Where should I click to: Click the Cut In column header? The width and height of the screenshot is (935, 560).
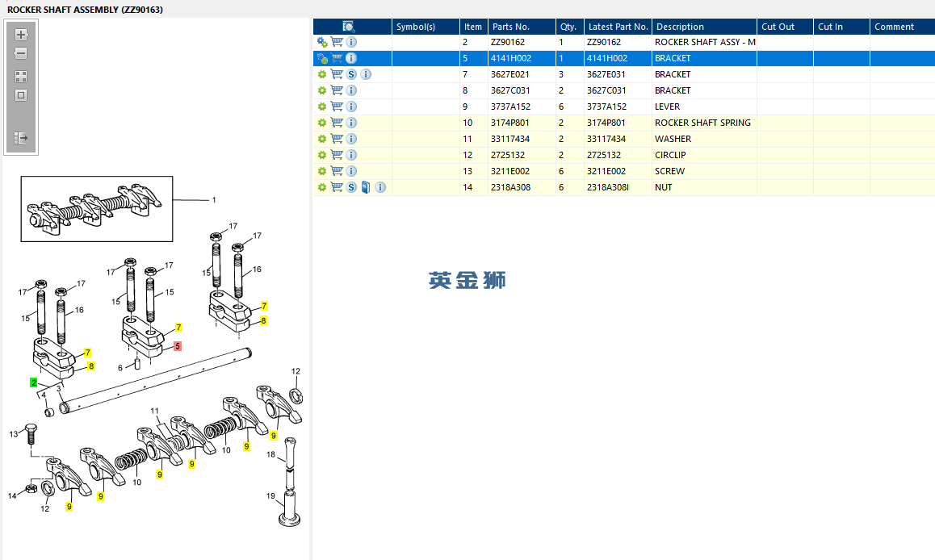(841, 26)
